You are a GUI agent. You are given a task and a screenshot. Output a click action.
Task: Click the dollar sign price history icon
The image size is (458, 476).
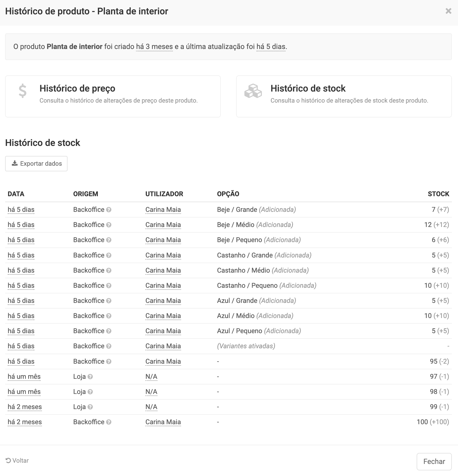tap(23, 91)
